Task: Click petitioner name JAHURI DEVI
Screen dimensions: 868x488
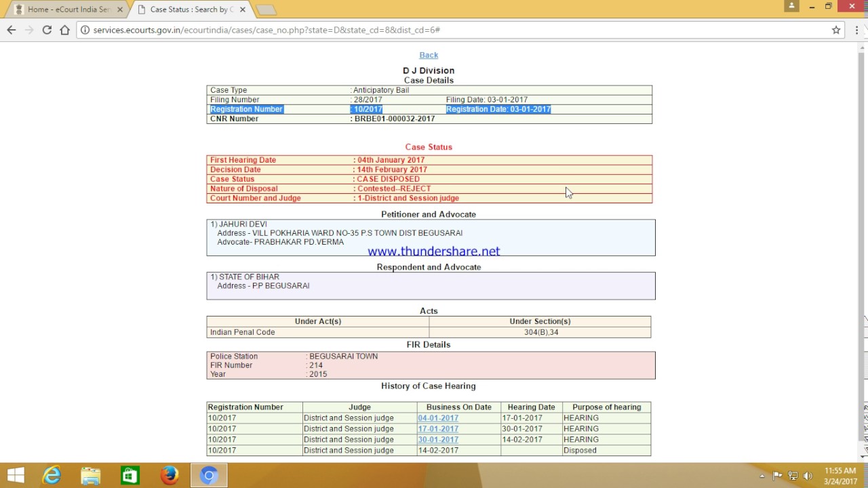Action: pyautogui.click(x=243, y=224)
